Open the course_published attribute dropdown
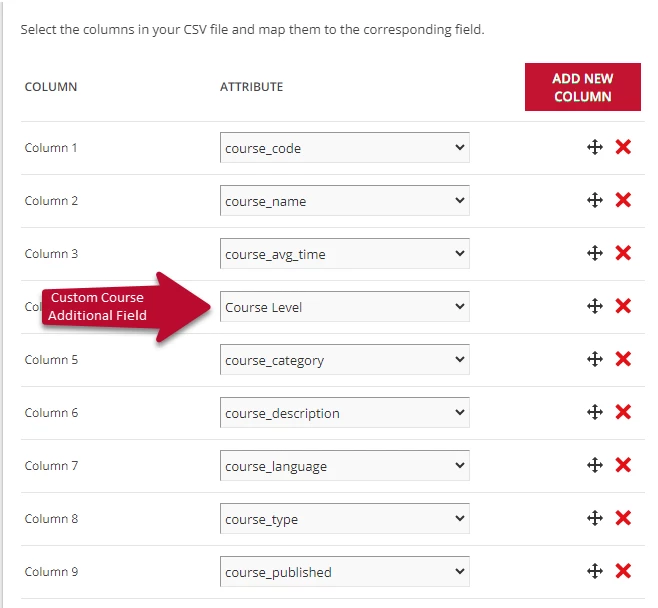 coord(344,572)
